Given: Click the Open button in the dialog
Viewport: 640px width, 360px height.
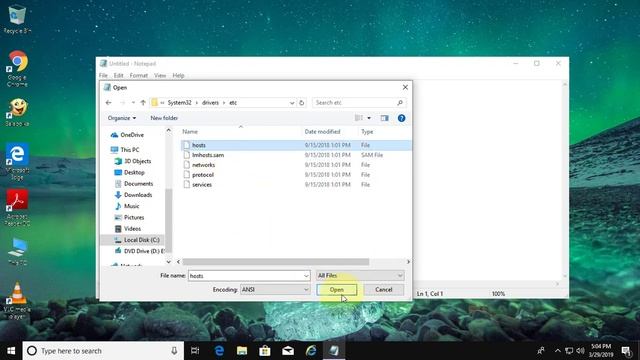Looking at the screenshot, I should 337,289.
